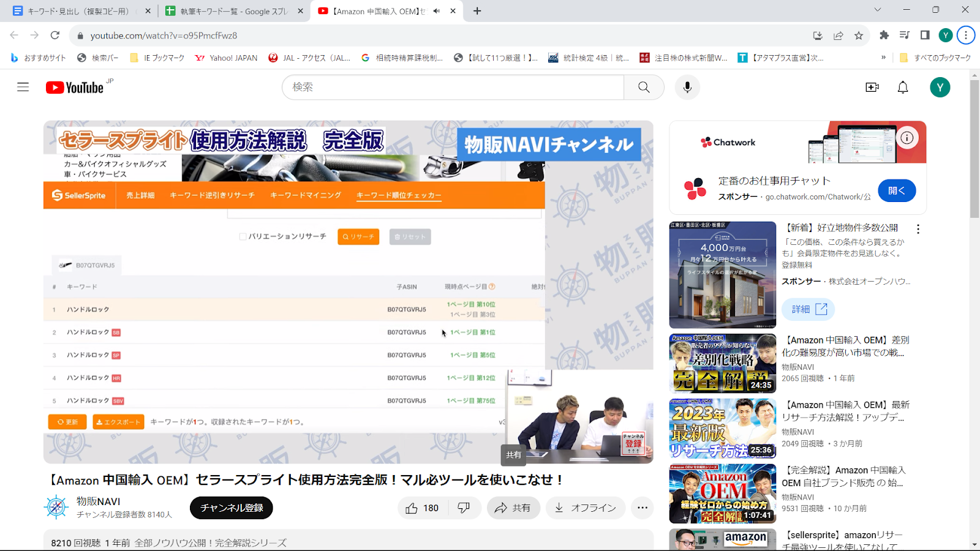Open 2023年最新版リサーチ方法 video thumbnail
980x551 pixels.
pyautogui.click(x=723, y=429)
